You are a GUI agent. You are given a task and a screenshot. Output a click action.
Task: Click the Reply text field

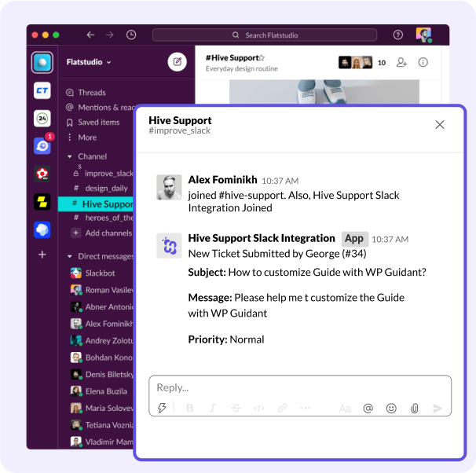(300, 387)
